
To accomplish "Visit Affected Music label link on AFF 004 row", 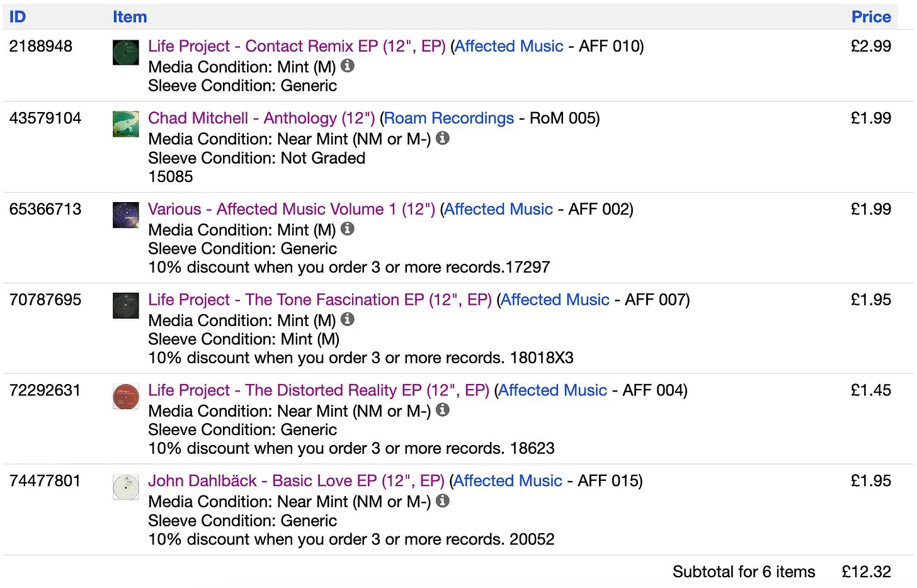I will pyautogui.click(x=553, y=390).
